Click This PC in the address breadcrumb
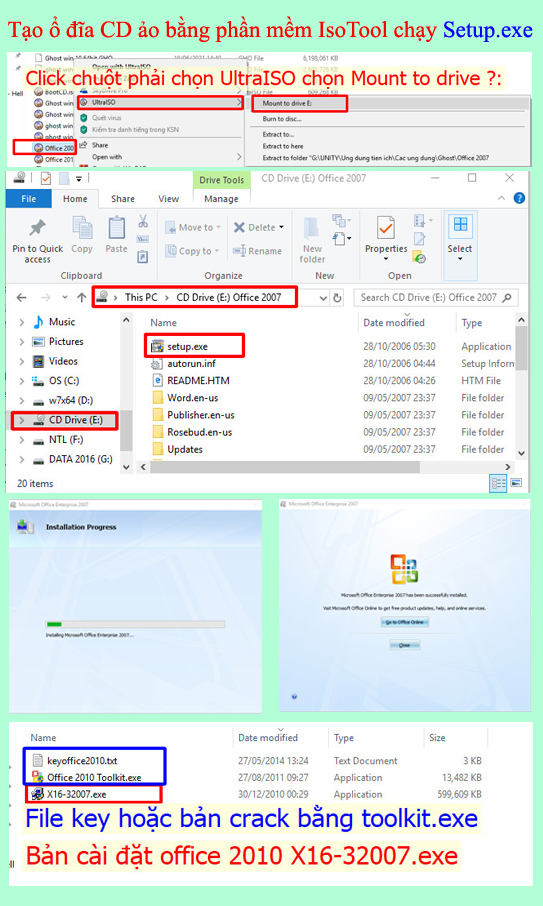 (141, 297)
